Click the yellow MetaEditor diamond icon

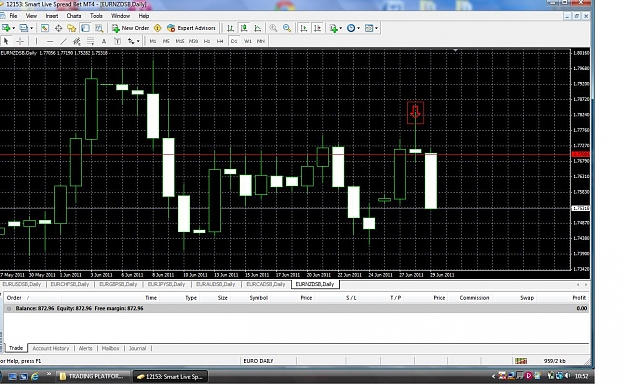158,28
